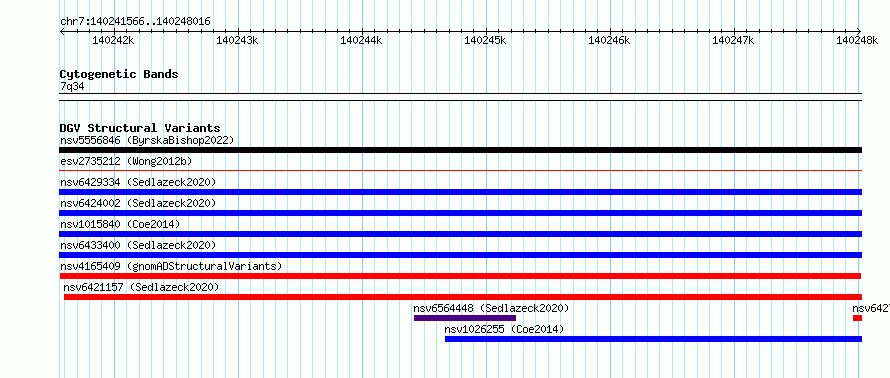Open the nsv6564448 (Sedlazeck2020) variant label
The image size is (890, 378).
[491, 308]
